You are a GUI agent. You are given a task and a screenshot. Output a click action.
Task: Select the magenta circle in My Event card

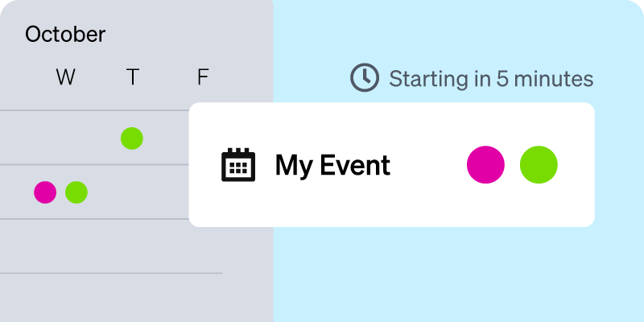(485, 165)
